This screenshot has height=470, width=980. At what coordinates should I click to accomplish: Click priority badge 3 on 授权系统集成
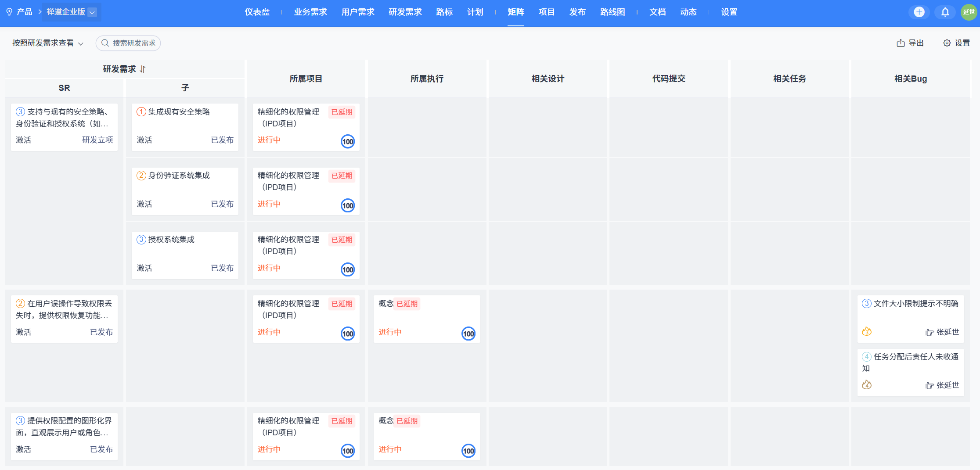(141, 240)
